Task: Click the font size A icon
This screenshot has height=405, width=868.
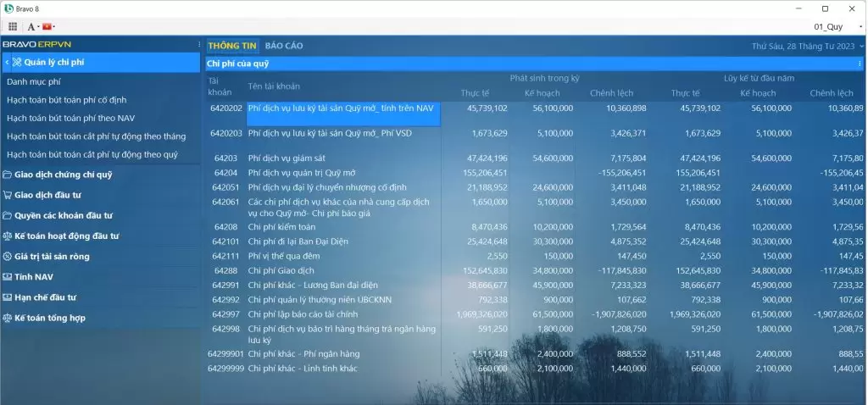Action: [x=31, y=27]
